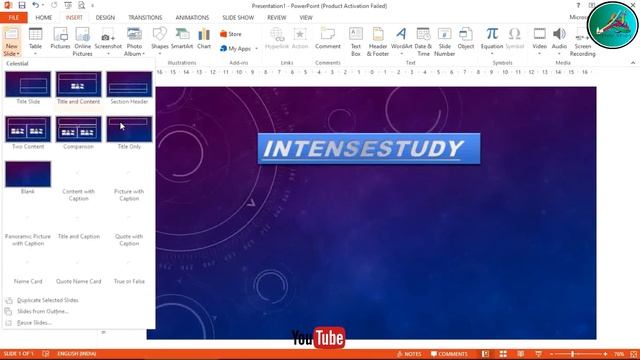Collapse the ribbon with the arrow
The image size is (640, 360).
click(633, 62)
